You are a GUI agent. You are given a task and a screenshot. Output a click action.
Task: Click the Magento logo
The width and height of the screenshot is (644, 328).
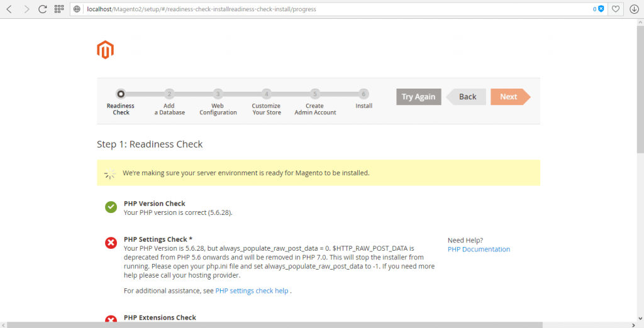coord(105,50)
